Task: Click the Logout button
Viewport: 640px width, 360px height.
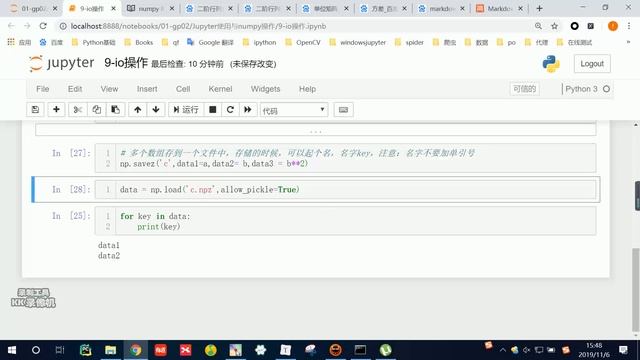Action: [x=592, y=64]
